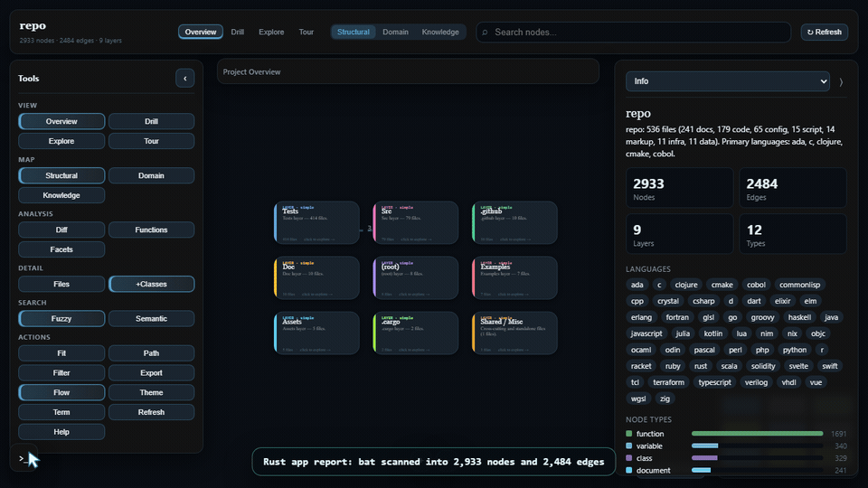The width and height of the screenshot is (868, 488).
Task: Click the Project Overview breadcrumb
Action: [x=252, y=72]
